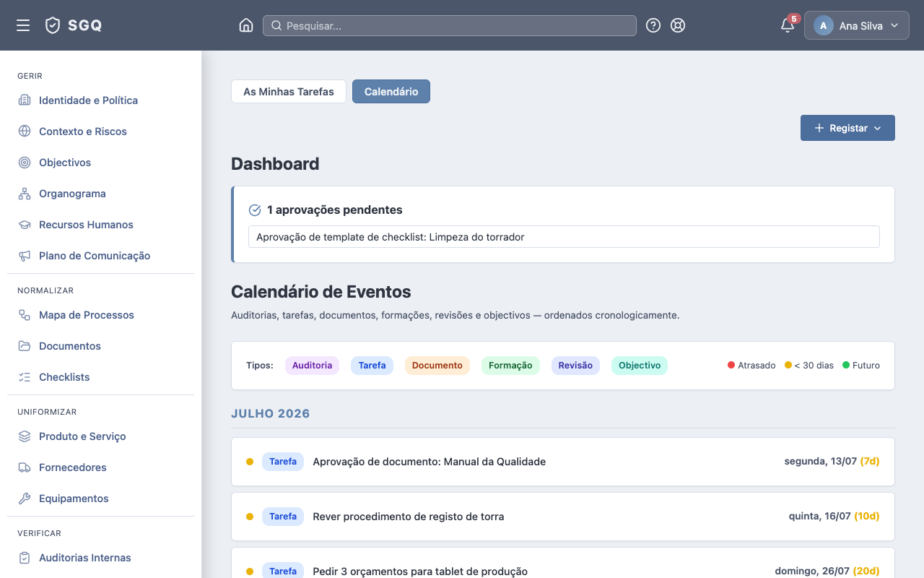Image resolution: width=924 pixels, height=578 pixels.
Task: Filter by Documento type chip
Action: point(437,366)
